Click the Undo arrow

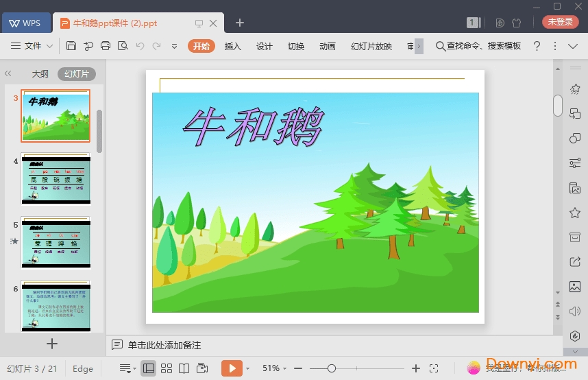click(x=140, y=46)
